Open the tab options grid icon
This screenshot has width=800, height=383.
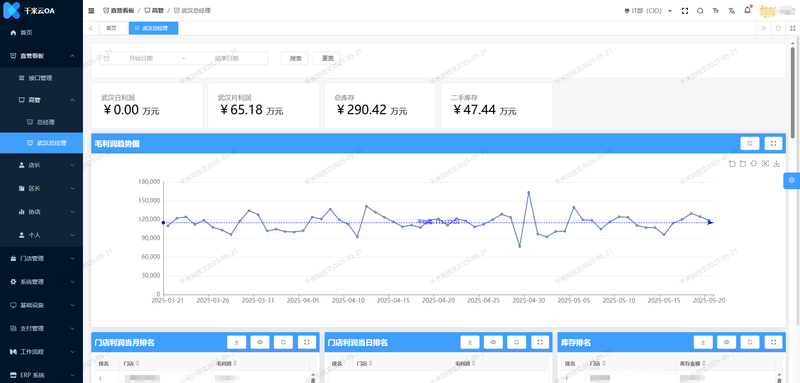pyautogui.click(x=793, y=29)
